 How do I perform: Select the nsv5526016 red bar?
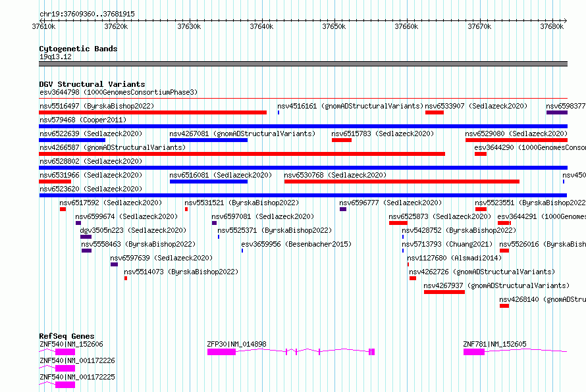[x=504, y=251]
